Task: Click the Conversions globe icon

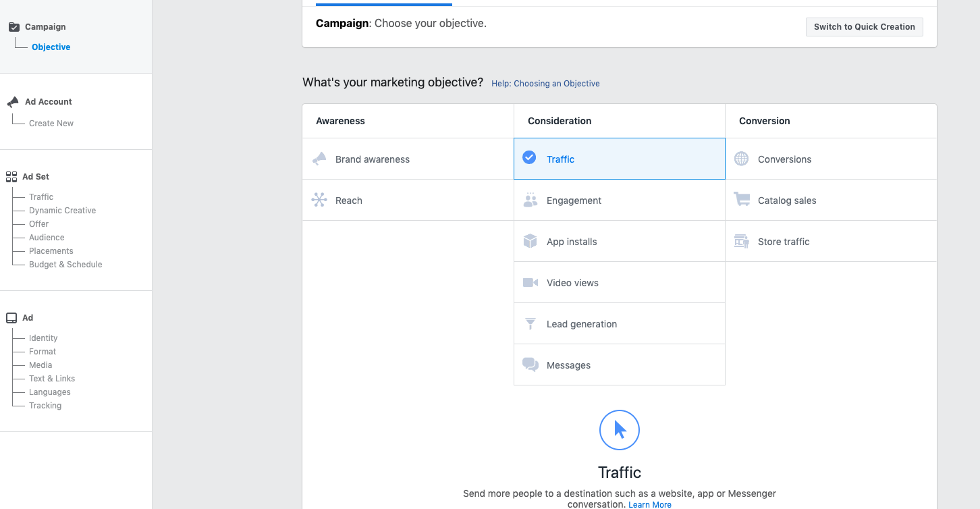Action: [x=742, y=159]
